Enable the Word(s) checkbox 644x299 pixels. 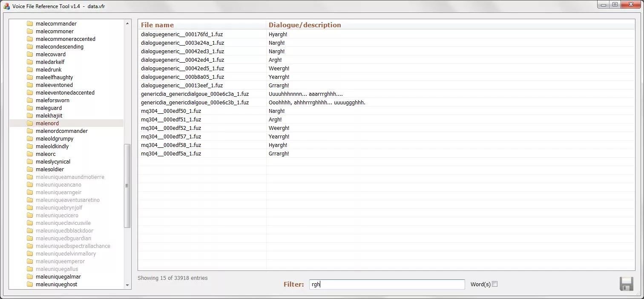point(494,284)
